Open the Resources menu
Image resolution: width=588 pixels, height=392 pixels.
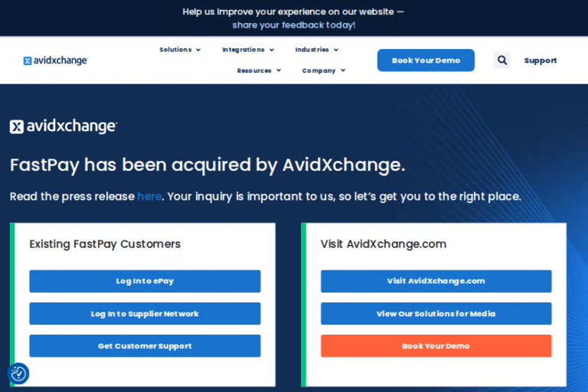[x=259, y=70]
